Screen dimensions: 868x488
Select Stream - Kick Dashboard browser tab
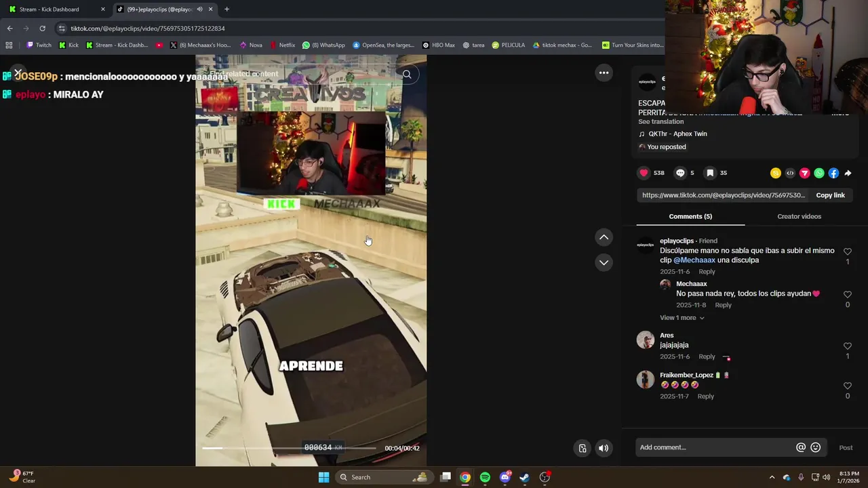pyautogui.click(x=56, y=9)
